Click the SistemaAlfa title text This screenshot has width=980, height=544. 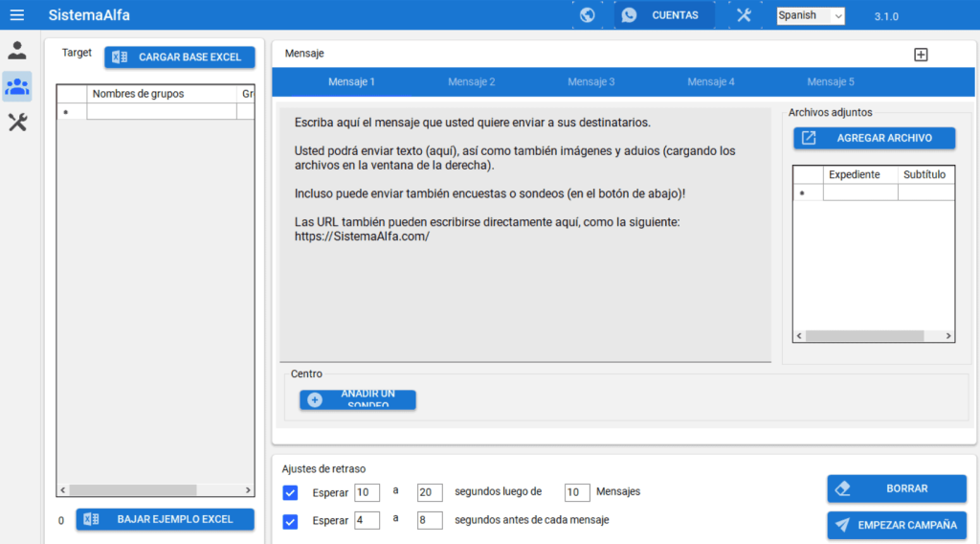tap(89, 15)
